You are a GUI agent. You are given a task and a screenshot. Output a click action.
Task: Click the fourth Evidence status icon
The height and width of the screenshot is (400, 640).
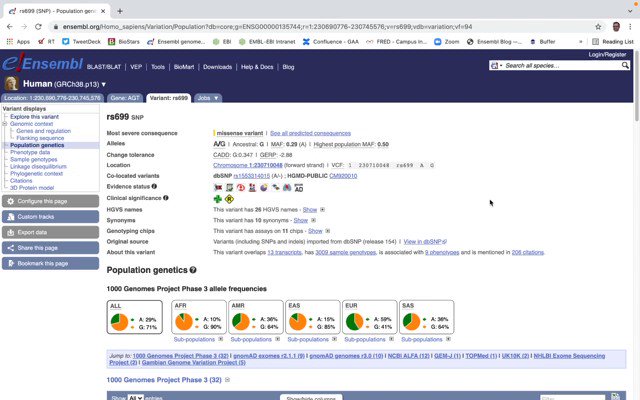(x=252, y=188)
